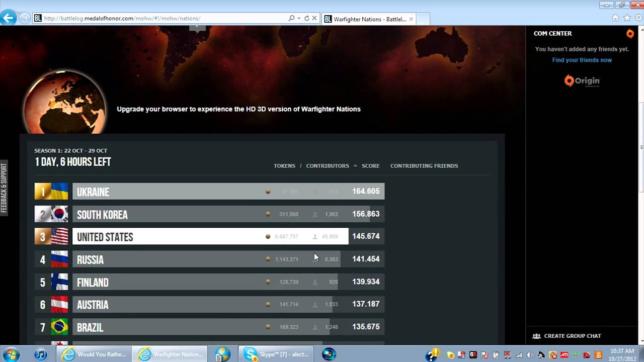Select the AUSTRIA leaderboard row
The image size is (644, 362).
coord(209,304)
